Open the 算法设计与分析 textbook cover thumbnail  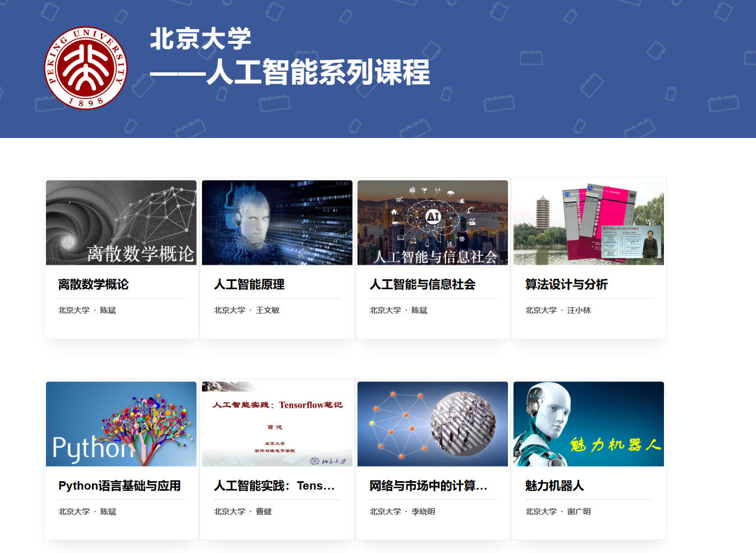589,223
